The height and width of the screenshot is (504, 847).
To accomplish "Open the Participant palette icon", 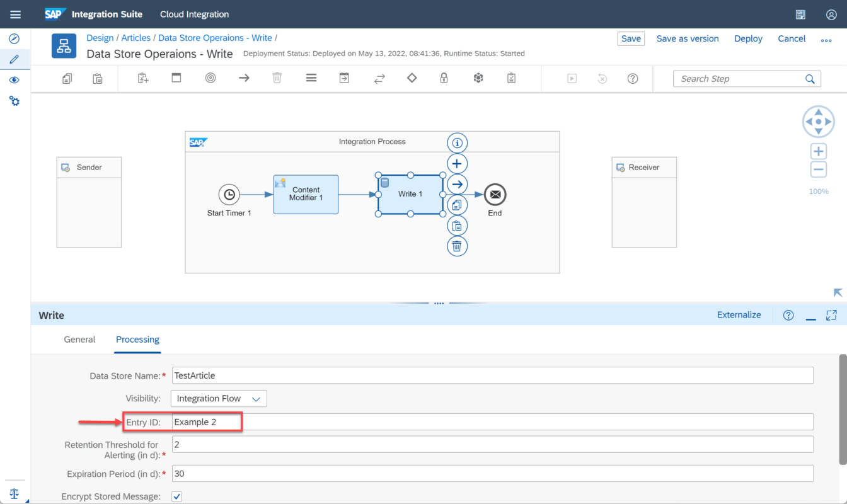I will coord(143,78).
